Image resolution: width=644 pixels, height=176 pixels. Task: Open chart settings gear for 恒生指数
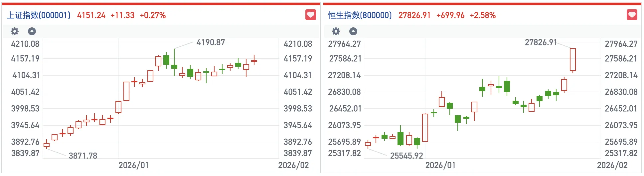[x=336, y=31]
